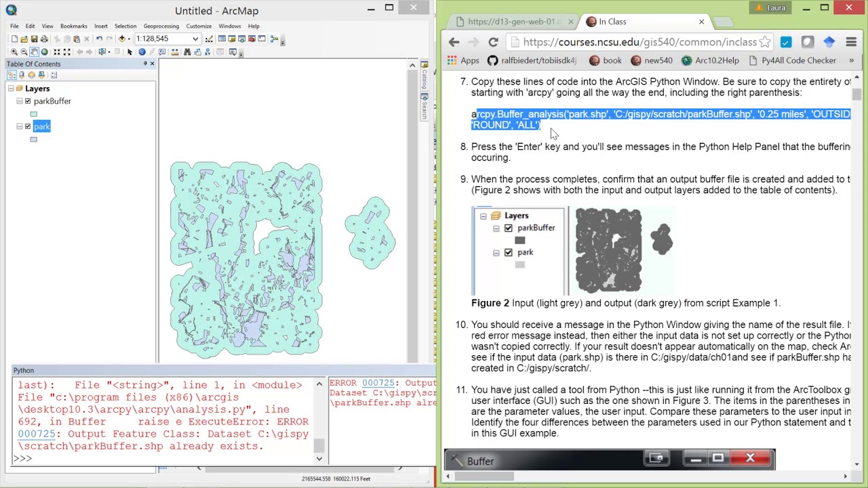Screen dimensions: 868x488
Task: Open the Bookmarks menu in ArcMap
Action: [x=73, y=26]
